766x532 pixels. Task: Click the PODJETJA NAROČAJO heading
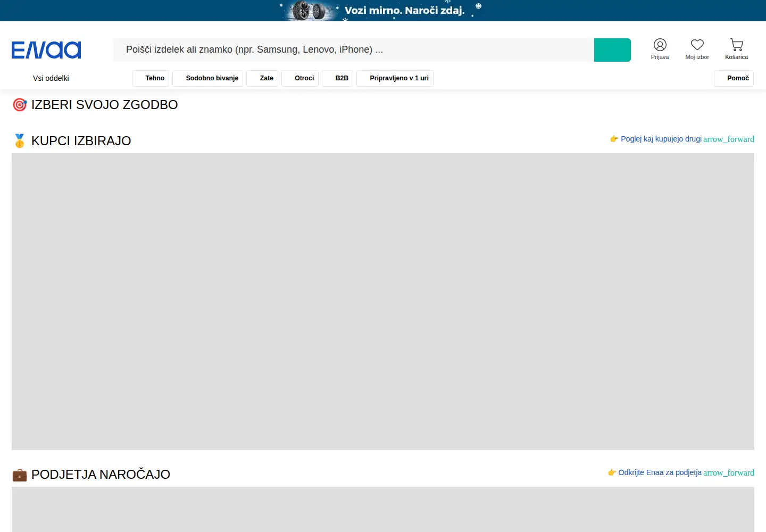[x=91, y=475]
